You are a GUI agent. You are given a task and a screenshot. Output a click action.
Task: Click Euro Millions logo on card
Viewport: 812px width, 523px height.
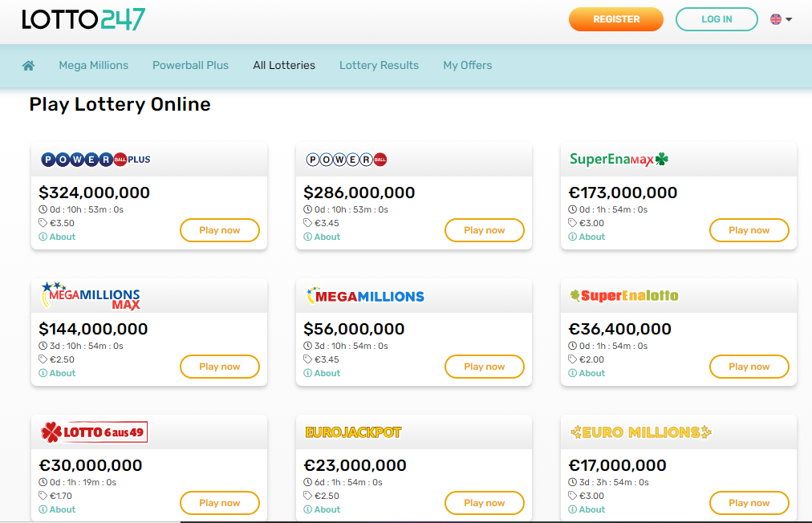click(640, 432)
